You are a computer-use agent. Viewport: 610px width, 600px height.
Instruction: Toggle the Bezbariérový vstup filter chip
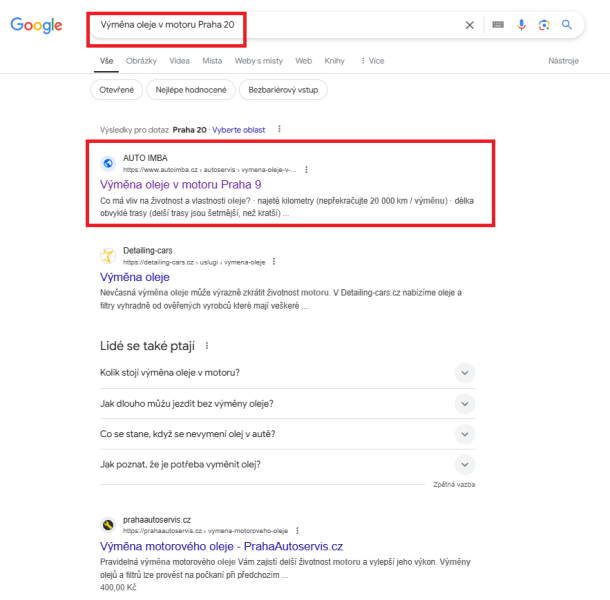point(283,90)
